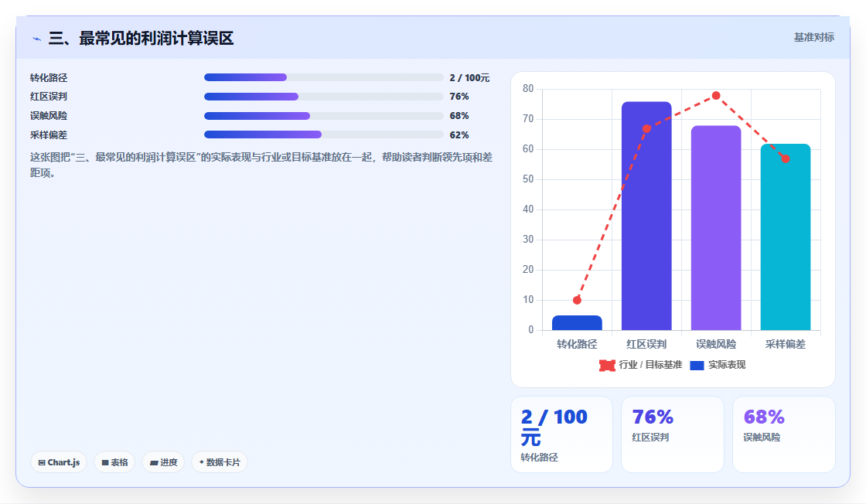
Task: Click the purple 误触风险 bar in the chart
Action: pyautogui.click(x=716, y=228)
